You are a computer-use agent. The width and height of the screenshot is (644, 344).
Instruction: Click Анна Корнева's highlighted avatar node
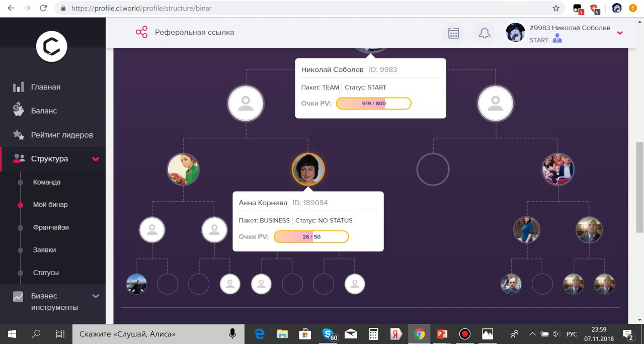pos(308,169)
